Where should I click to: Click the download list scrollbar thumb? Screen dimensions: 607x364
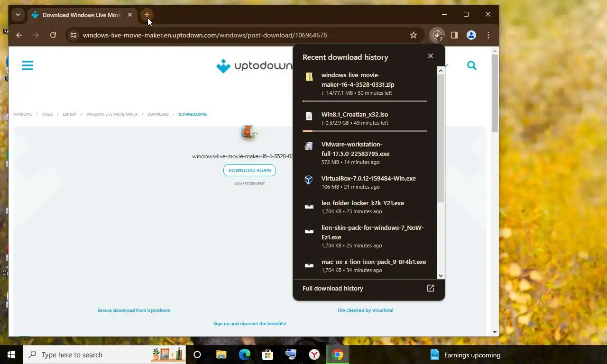441,138
